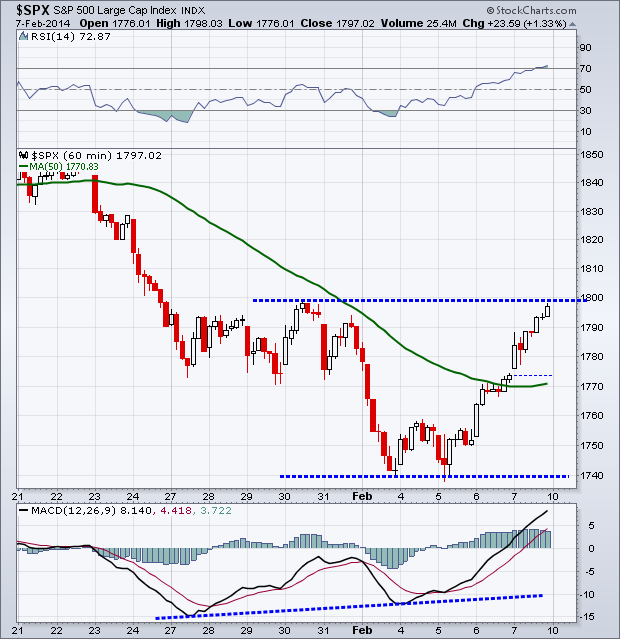Click the MACD(12,26,9) indicator label
Viewport: 620px width, 639px height.
point(71,513)
